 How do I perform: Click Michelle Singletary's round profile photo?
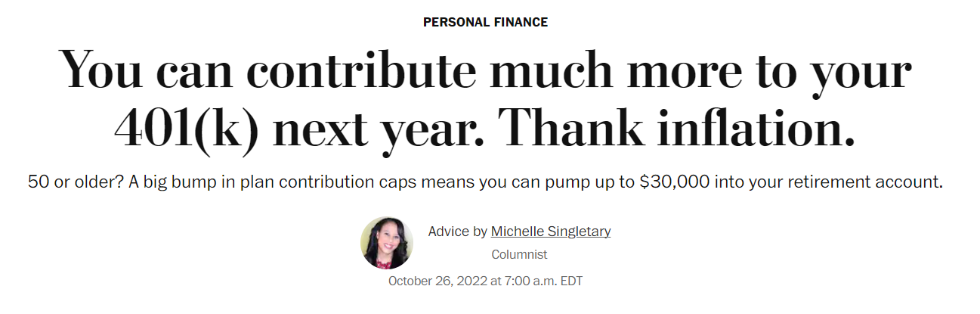click(x=387, y=243)
